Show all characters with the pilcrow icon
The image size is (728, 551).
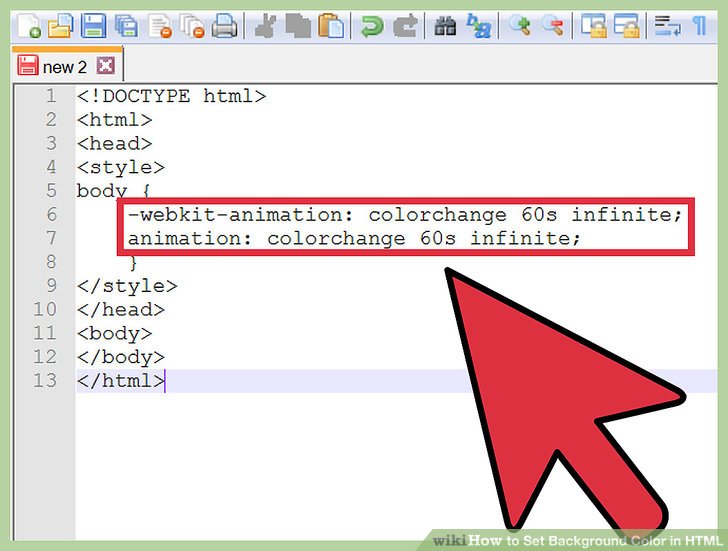699,26
